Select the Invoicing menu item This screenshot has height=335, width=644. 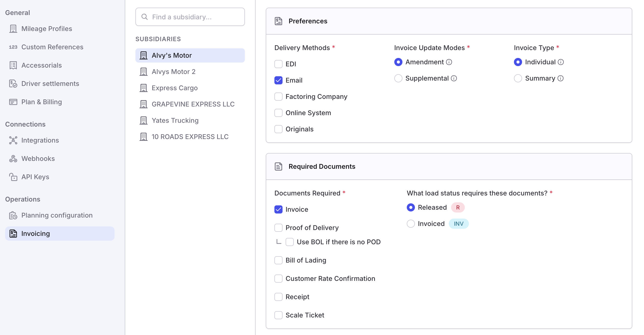(60, 234)
